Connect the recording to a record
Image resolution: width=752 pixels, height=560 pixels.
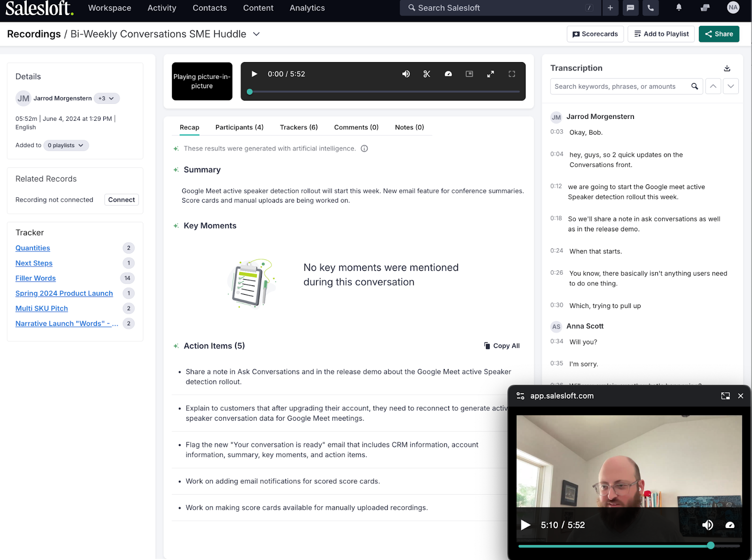pyautogui.click(x=121, y=200)
